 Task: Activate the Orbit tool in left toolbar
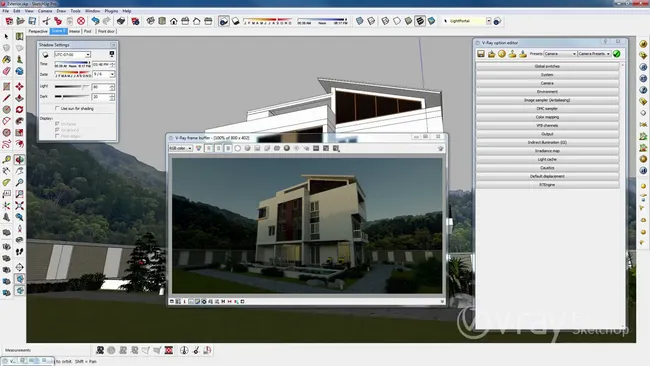click(x=19, y=160)
